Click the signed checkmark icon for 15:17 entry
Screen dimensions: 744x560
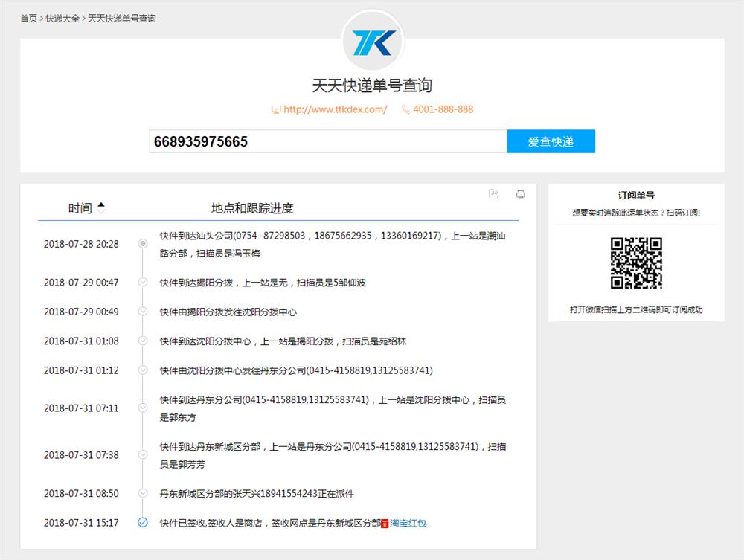(142, 523)
